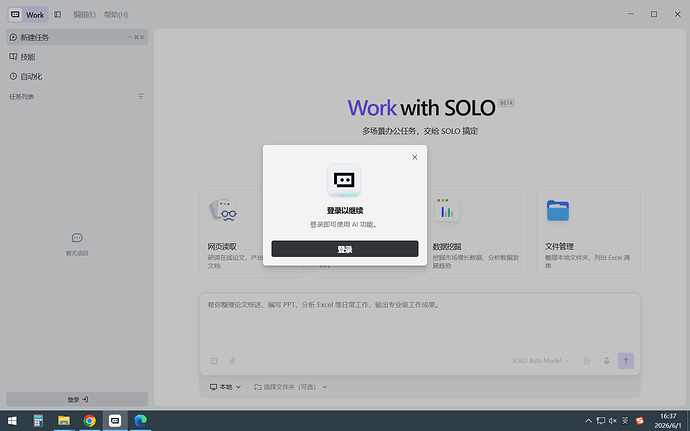Click the slash command icon in input box
This screenshot has height=431, width=690.
click(214, 361)
